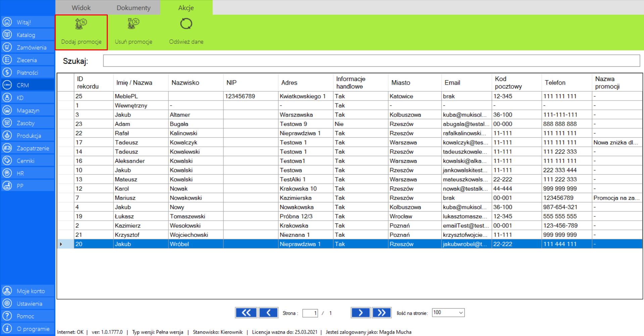Open the Zasoby sidebar icon

point(7,123)
